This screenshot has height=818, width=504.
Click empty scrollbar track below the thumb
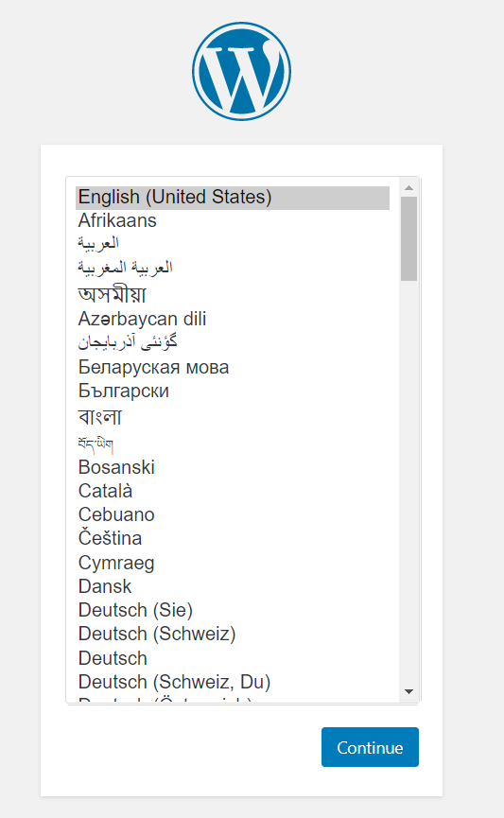[x=409, y=480]
